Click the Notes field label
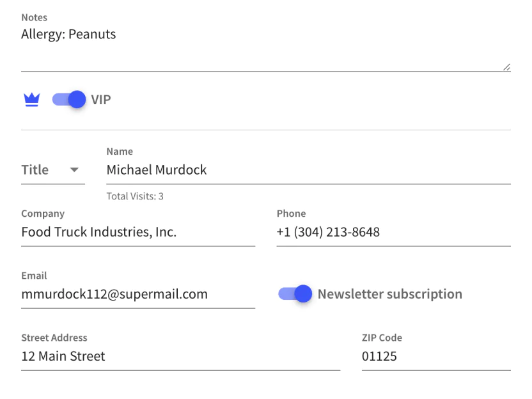Viewport: 532px width, 399px height. coord(35,18)
